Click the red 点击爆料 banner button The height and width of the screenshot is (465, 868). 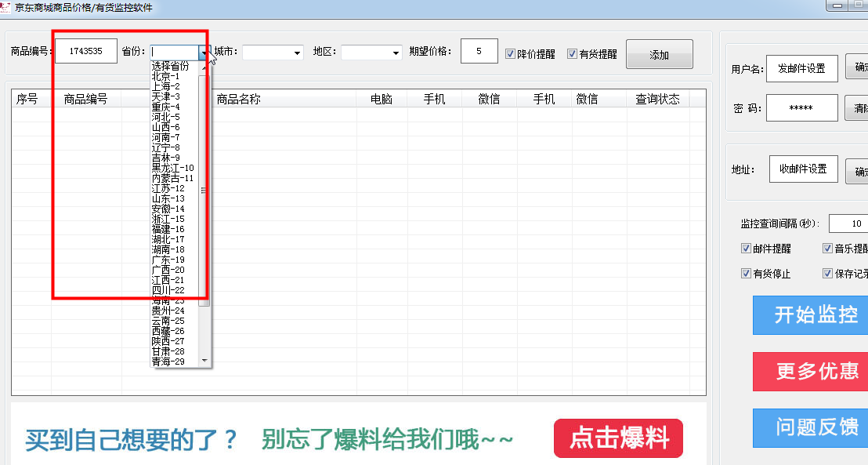(618, 438)
